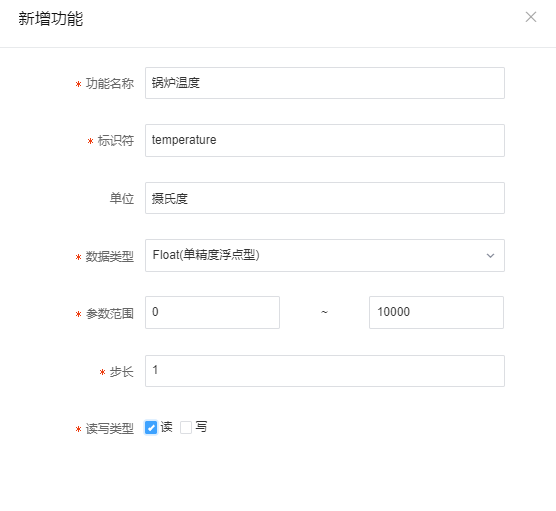Click the tilde separator between range fields
Screen dimensions: 556x511
324,312
